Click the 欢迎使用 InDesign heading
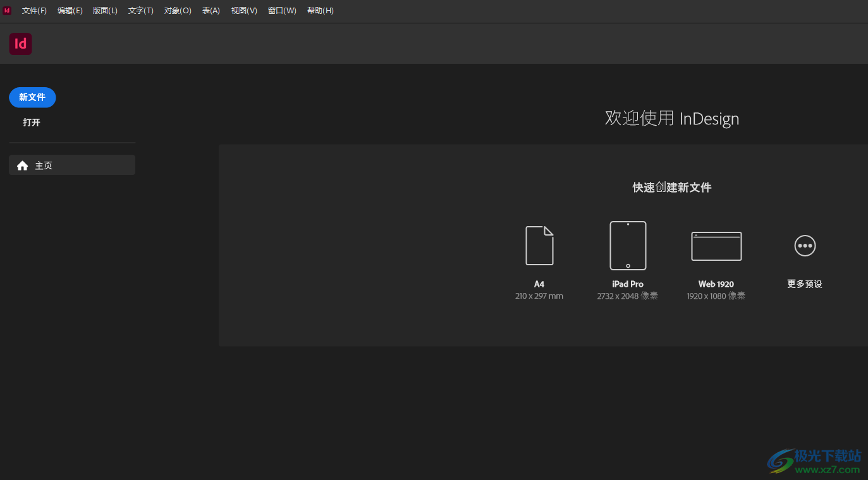 672,119
